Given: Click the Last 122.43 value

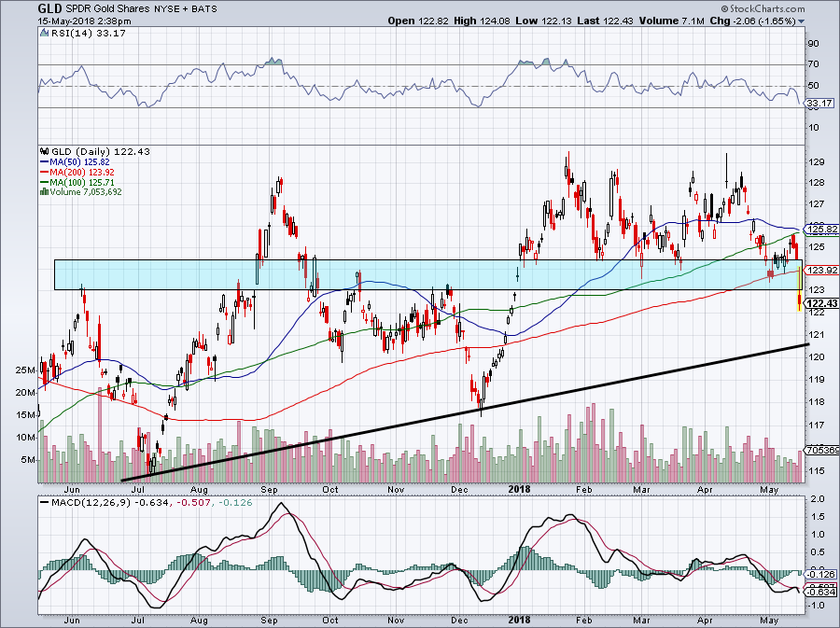Looking at the screenshot, I should [x=606, y=21].
